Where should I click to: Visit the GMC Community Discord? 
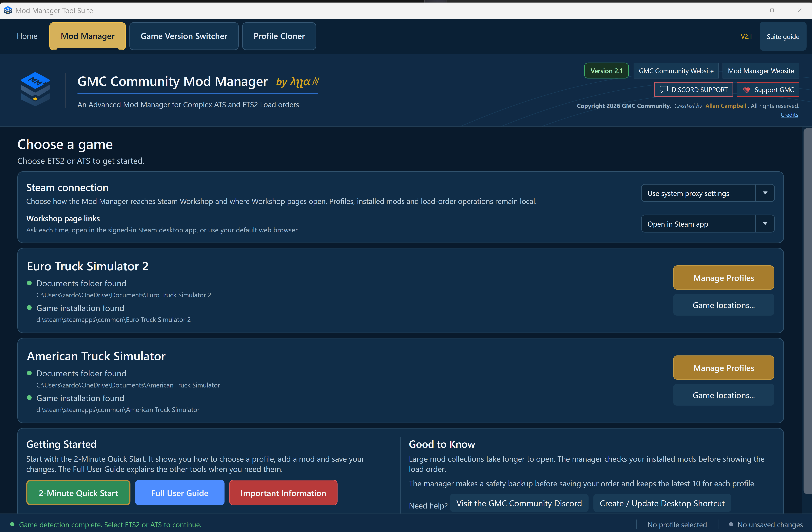click(x=519, y=503)
